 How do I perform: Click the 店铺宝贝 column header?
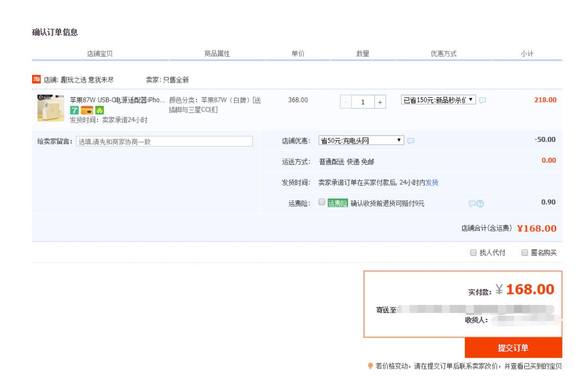(100, 54)
